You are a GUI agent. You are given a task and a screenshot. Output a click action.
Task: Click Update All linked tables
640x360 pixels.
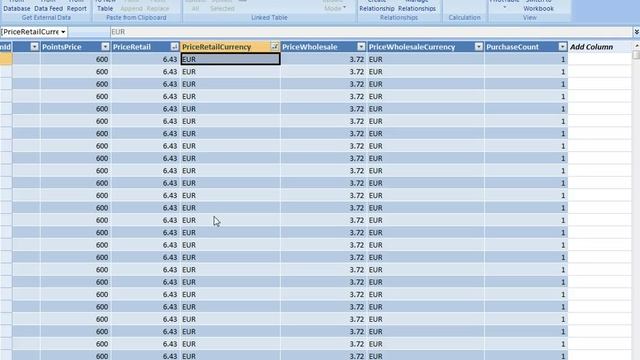[195, 6]
